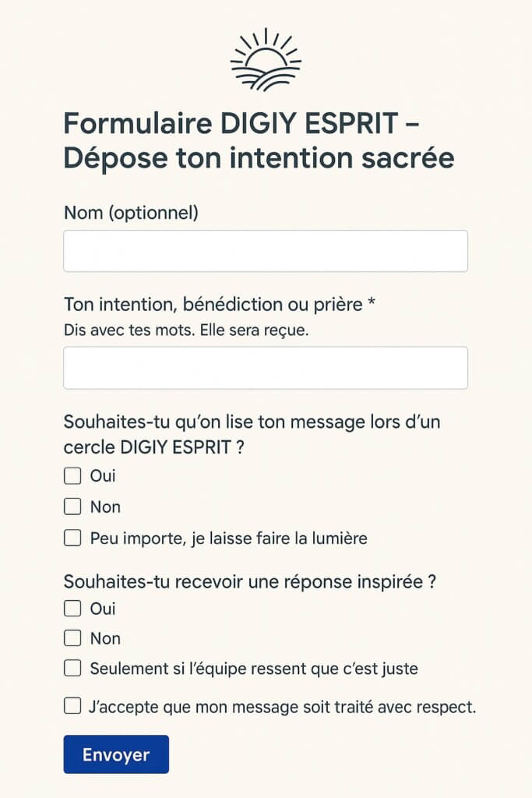Viewport: 532px width, 798px height.
Task: Click the required asterisk beside the prière label
Action: [372, 302]
